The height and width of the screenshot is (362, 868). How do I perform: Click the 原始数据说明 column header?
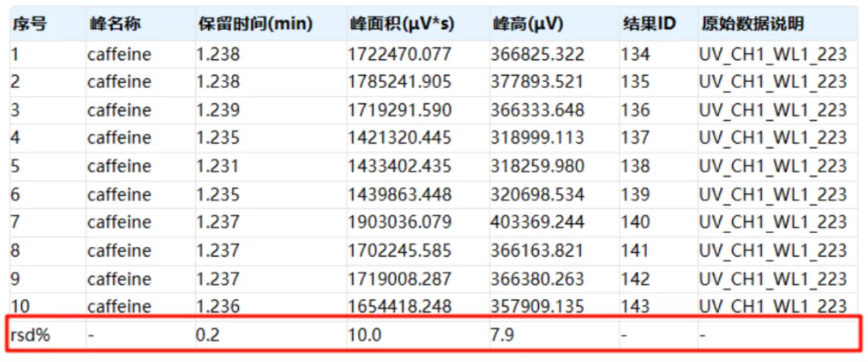751,24
